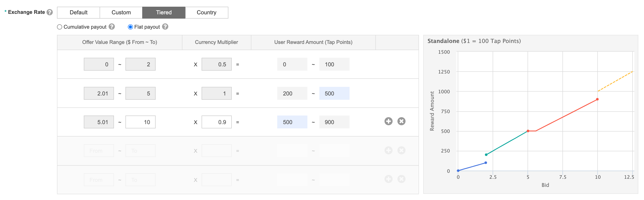This screenshot has width=644, height=200.
Task: Click the green chart point near 200 reward
Action: (x=486, y=155)
